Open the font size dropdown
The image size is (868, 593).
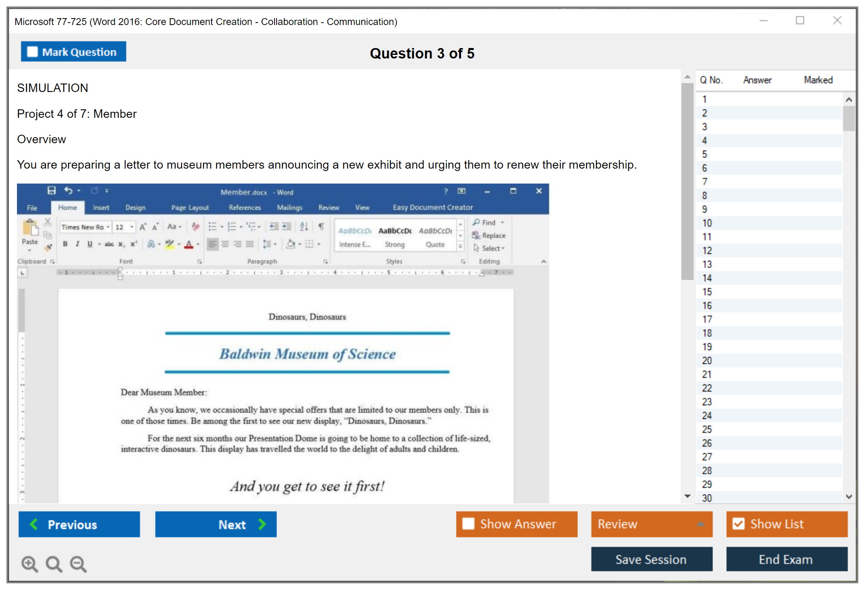[132, 227]
